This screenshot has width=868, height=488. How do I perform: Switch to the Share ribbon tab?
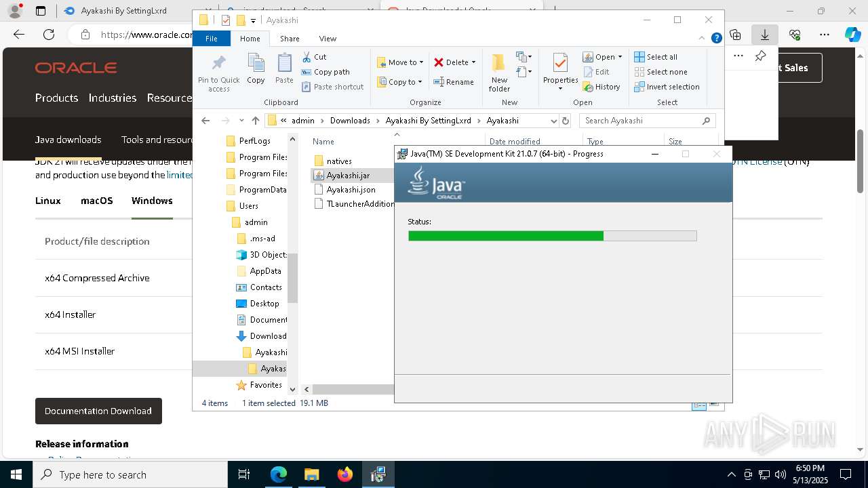point(290,39)
